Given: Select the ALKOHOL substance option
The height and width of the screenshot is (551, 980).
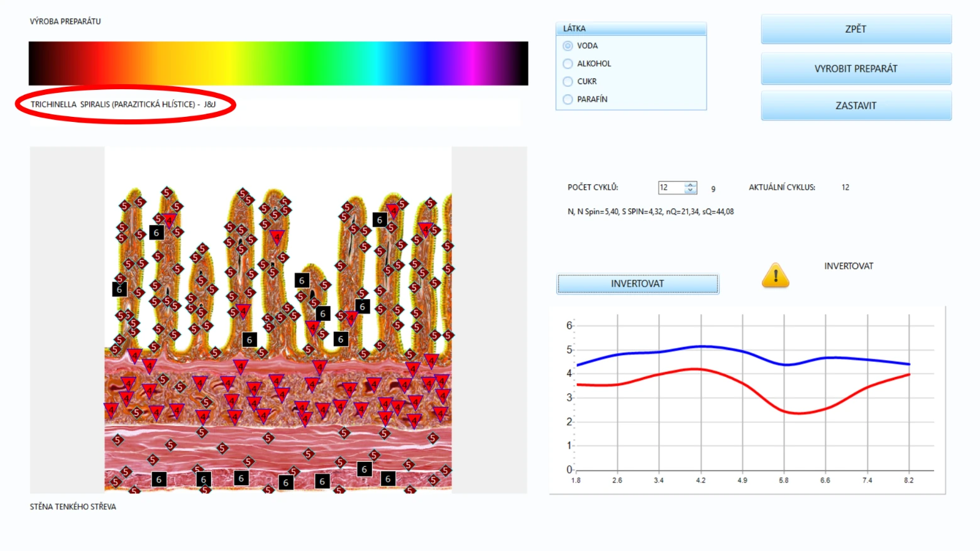Looking at the screenshot, I should [x=568, y=63].
